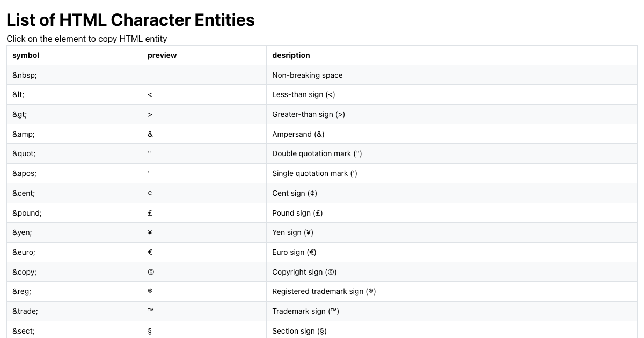644x338 pixels.
Task: Copy the &lt; entity code
Action: [19, 94]
